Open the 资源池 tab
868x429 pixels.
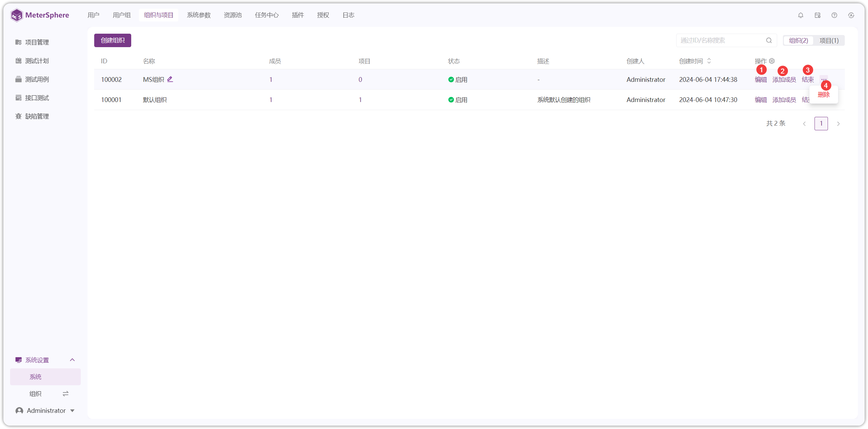point(233,15)
